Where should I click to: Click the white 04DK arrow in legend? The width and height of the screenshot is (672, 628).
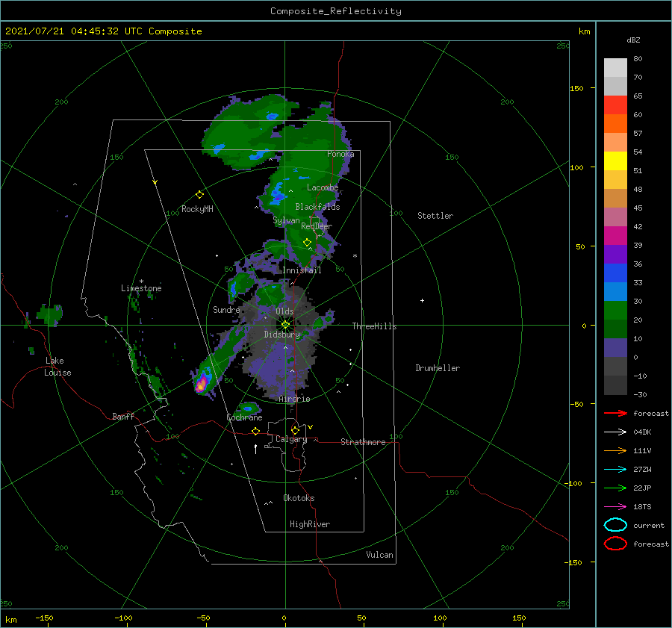615,432
